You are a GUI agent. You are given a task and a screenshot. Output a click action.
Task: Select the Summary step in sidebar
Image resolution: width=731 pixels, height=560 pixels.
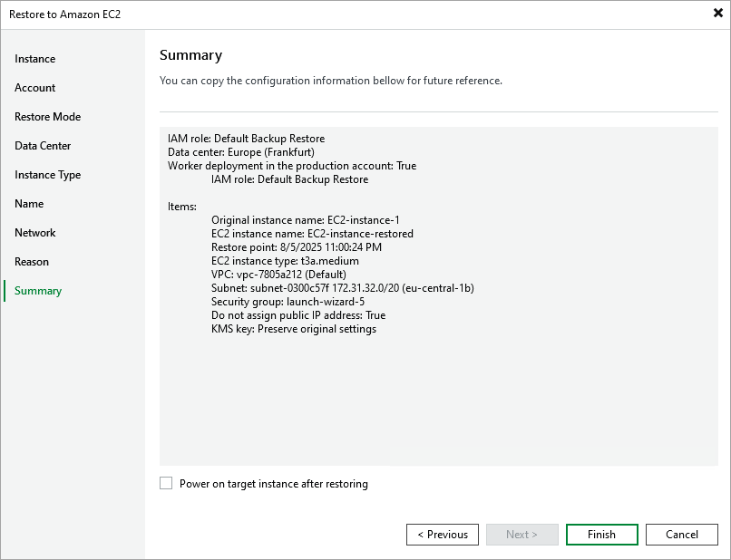tap(38, 291)
